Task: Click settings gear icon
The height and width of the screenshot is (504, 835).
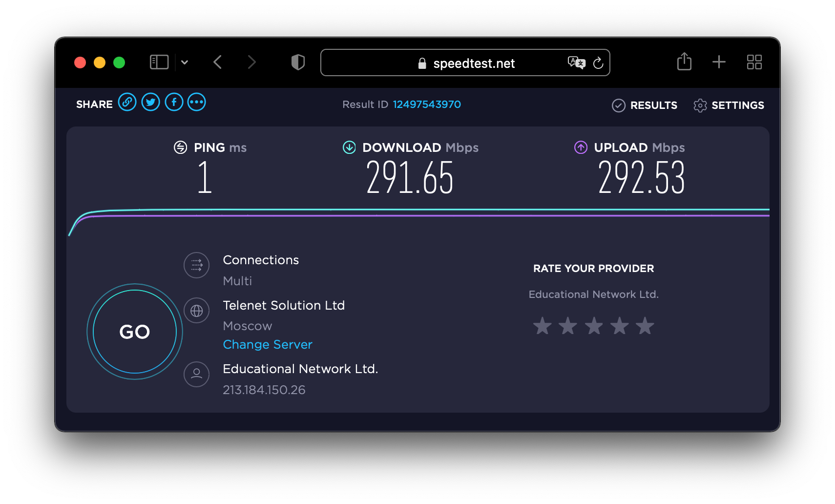Action: [700, 105]
